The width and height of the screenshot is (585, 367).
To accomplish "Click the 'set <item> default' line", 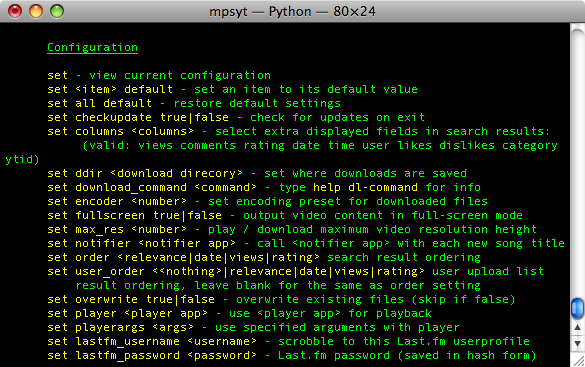I will pos(232,90).
